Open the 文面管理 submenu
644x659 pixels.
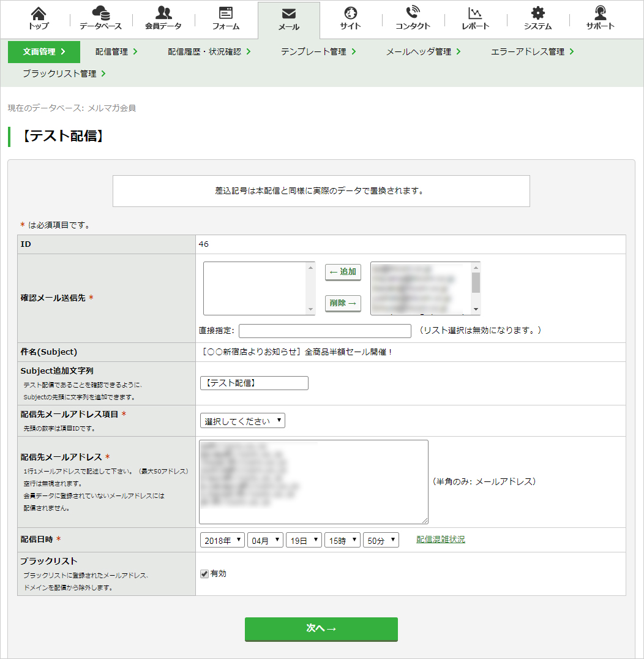(44, 51)
